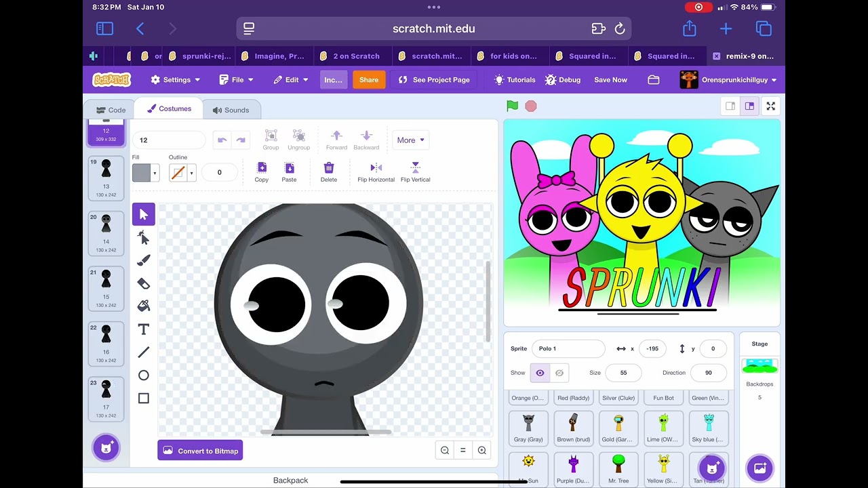868x488 pixels.
Task: Select costume thumbnail 15
Action: point(106,288)
